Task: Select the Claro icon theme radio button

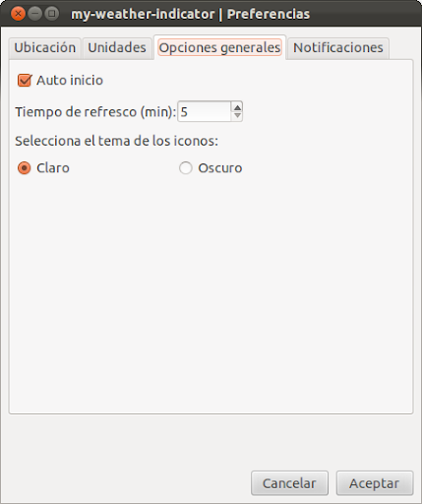Action: click(25, 168)
